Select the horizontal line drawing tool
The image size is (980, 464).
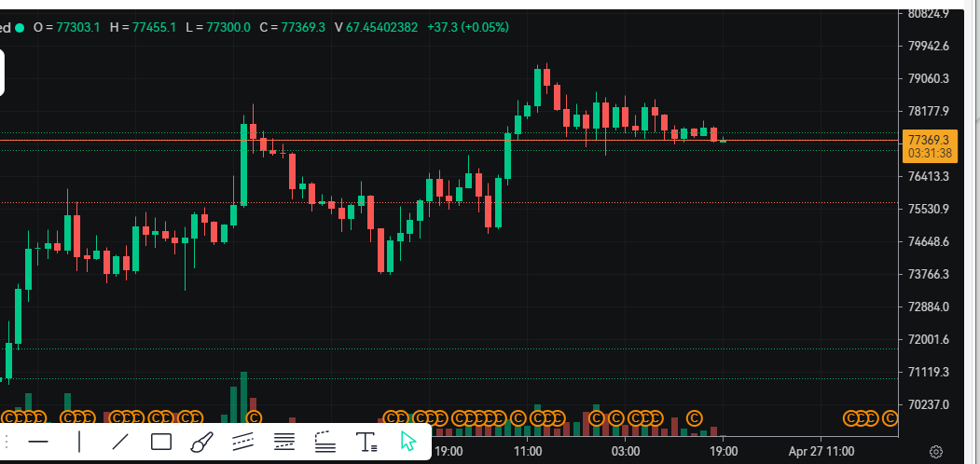pos(38,442)
